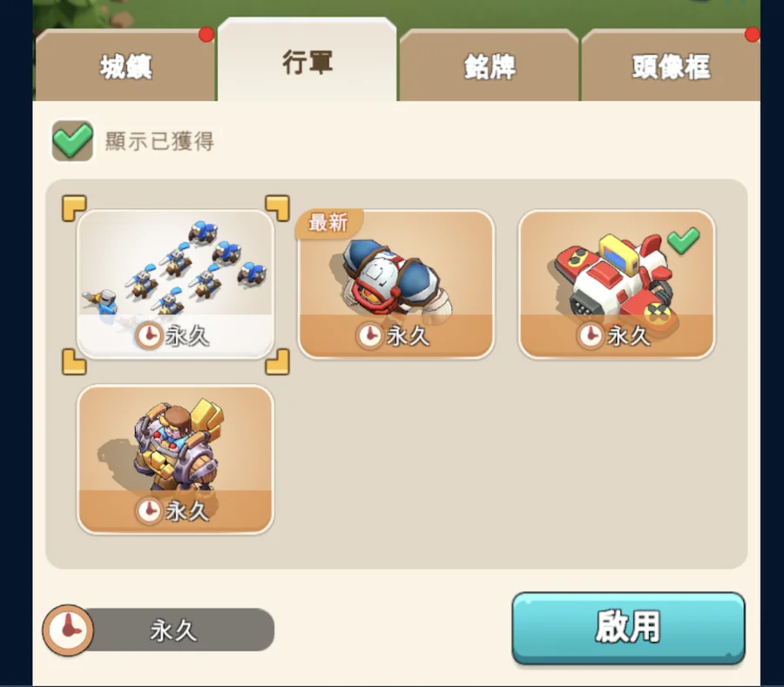The height and width of the screenshot is (687, 784).
Task: Click green checkmark on red airplane skin
Action: pos(684,239)
